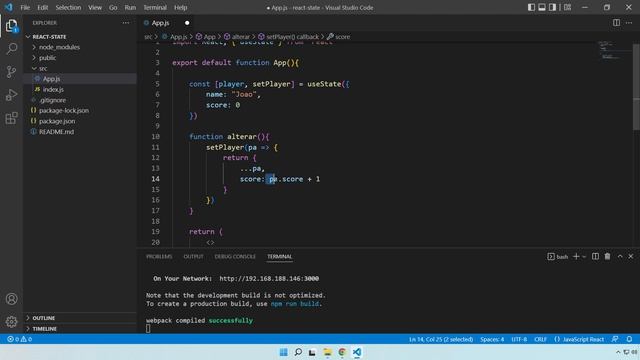640x360 pixels.
Task: Change language mode JavaScript React
Action: [579, 339]
